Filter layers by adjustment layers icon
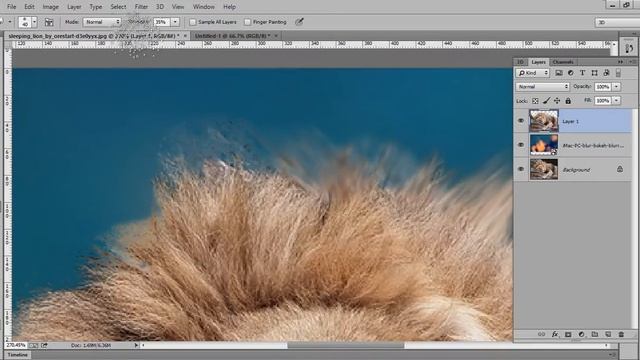640x360 pixels. pos(571,73)
